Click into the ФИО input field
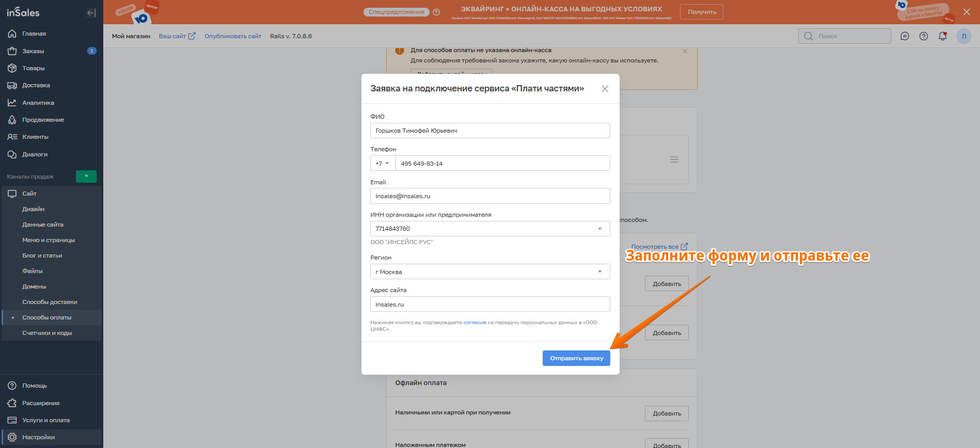 click(489, 131)
